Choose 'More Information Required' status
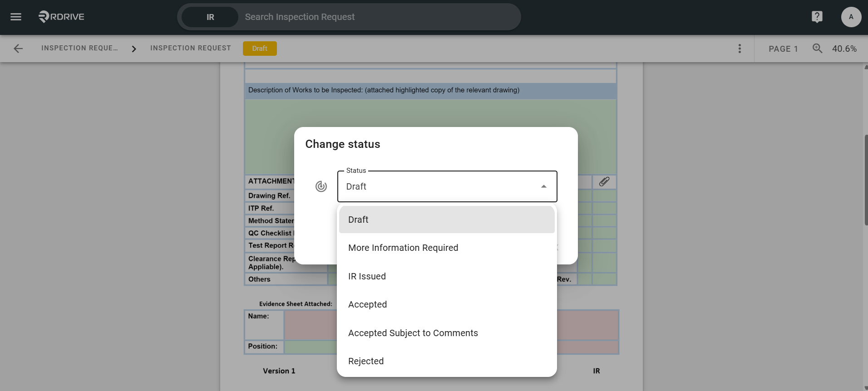 (x=447, y=248)
